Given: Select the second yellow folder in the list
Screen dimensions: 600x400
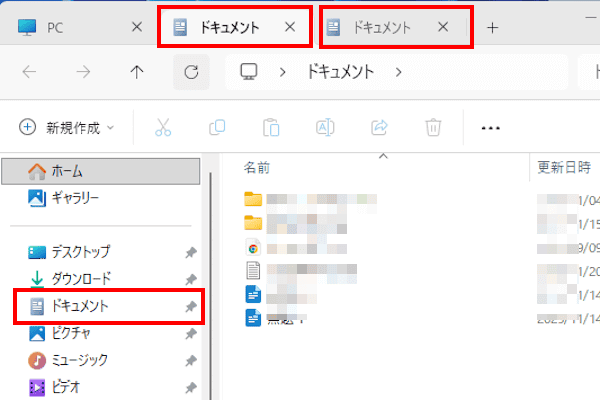Looking at the screenshot, I should pyautogui.click(x=253, y=223).
